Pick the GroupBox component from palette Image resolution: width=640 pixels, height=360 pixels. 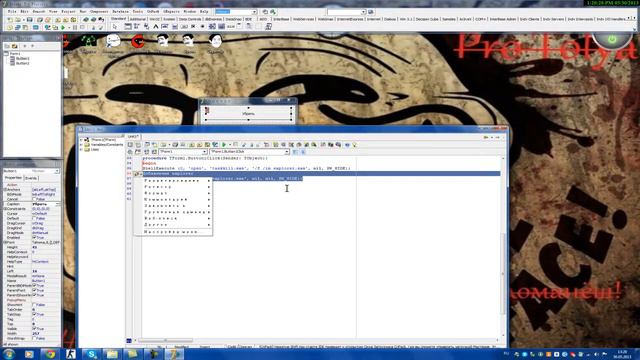coord(240,27)
